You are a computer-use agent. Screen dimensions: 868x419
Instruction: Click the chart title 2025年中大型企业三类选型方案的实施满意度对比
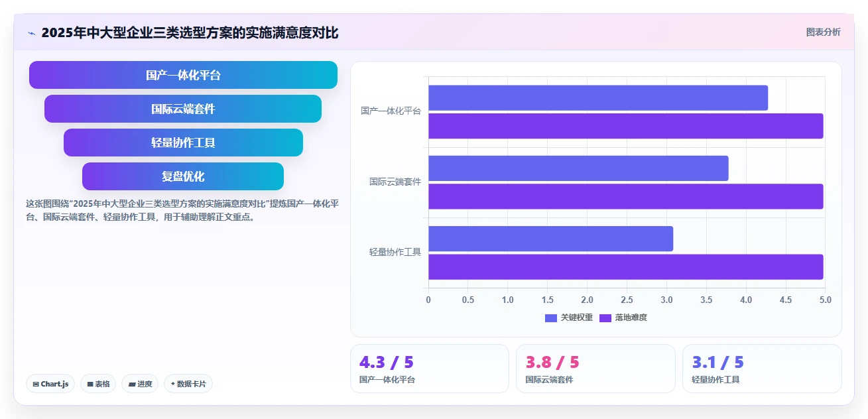coord(190,33)
